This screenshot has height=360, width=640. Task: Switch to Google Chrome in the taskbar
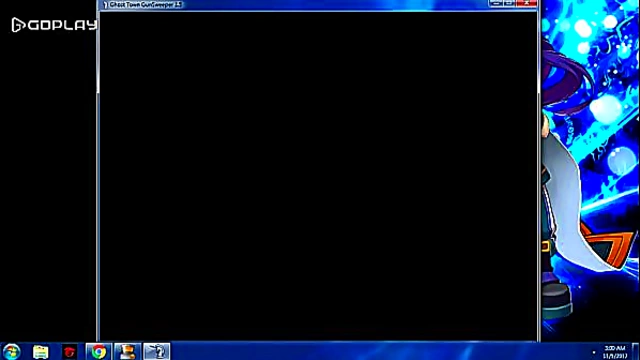(x=98, y=351)
